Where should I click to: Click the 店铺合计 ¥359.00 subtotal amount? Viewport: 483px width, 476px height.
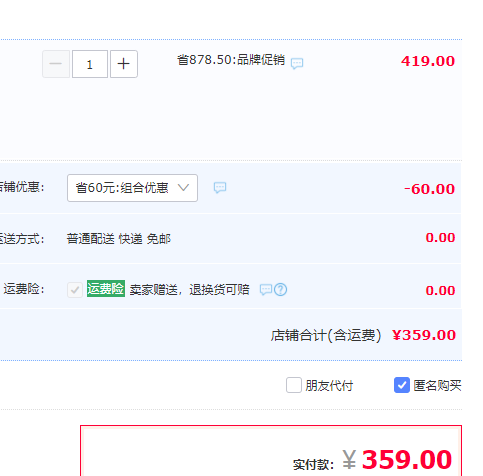click(424, 335)
